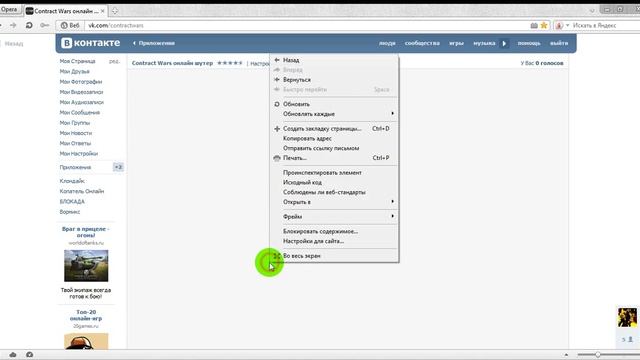Screen dimensions: 640x360
Task: Click the header music play button
Action: tap(504, 43)
